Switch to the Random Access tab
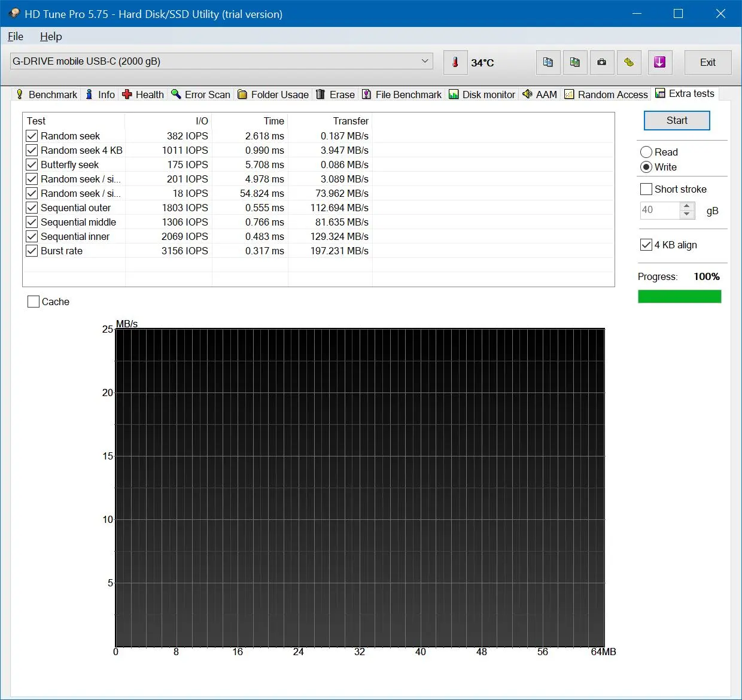This screenshot has width=742, height=700. click(x=606, y=95)
